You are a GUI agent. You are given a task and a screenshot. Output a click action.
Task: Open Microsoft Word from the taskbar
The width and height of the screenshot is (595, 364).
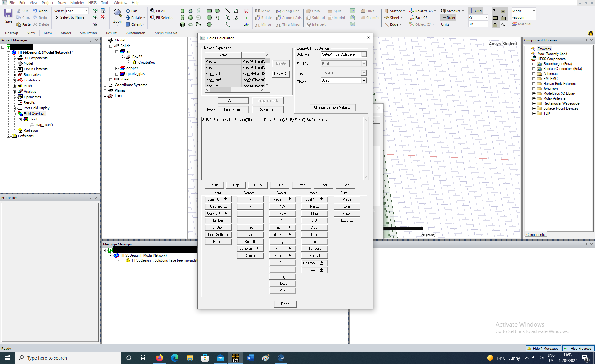[250, 358]
